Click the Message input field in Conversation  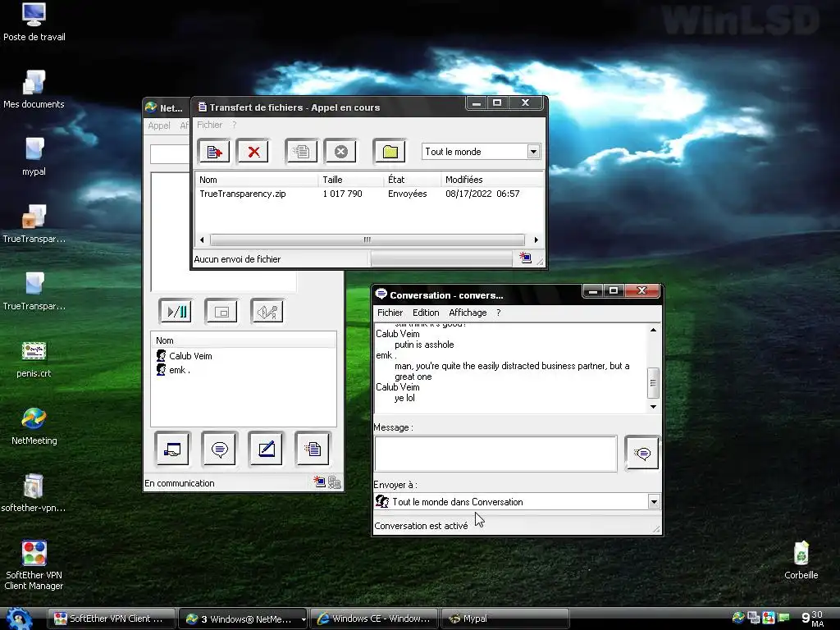point(495,454)
